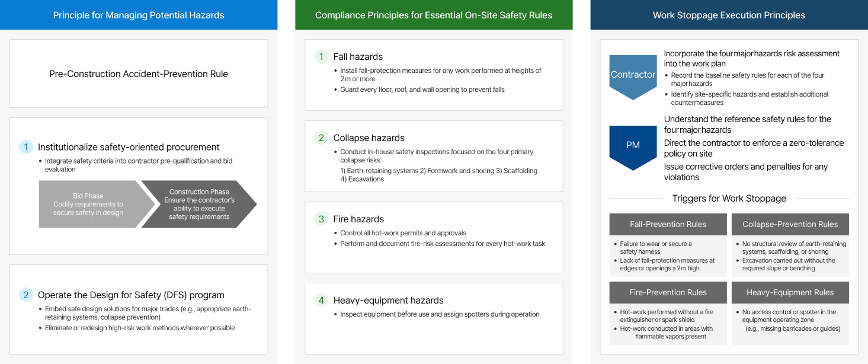This screenshot has height=364, width=868.
Task: Click the blue 2 badge for DFS program
Action: coord(26,295)
